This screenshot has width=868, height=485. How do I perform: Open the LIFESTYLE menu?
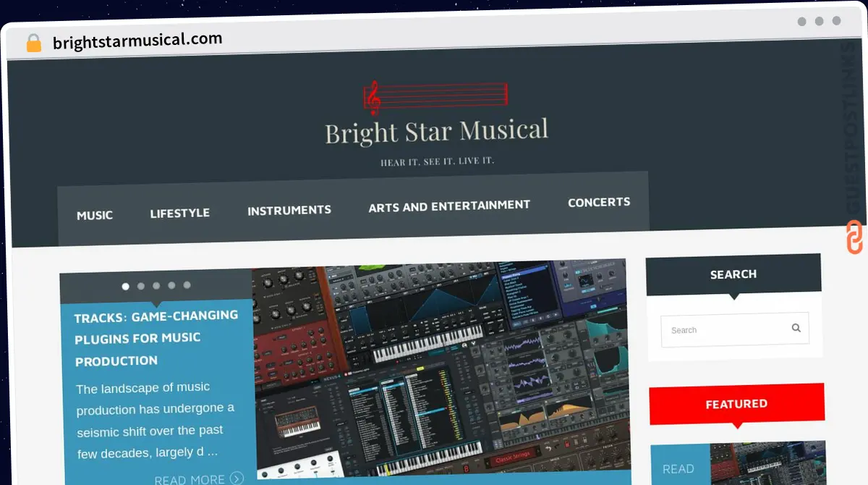pos(179,213)
